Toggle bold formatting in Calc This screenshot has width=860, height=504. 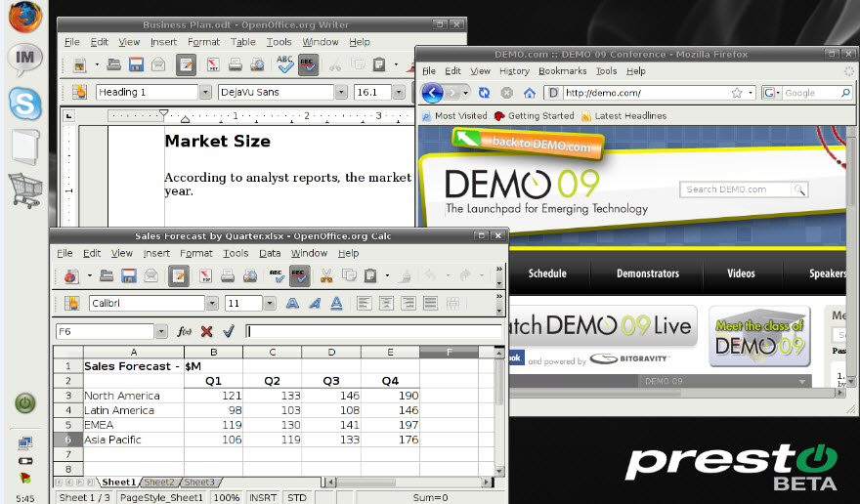[291, 304]
